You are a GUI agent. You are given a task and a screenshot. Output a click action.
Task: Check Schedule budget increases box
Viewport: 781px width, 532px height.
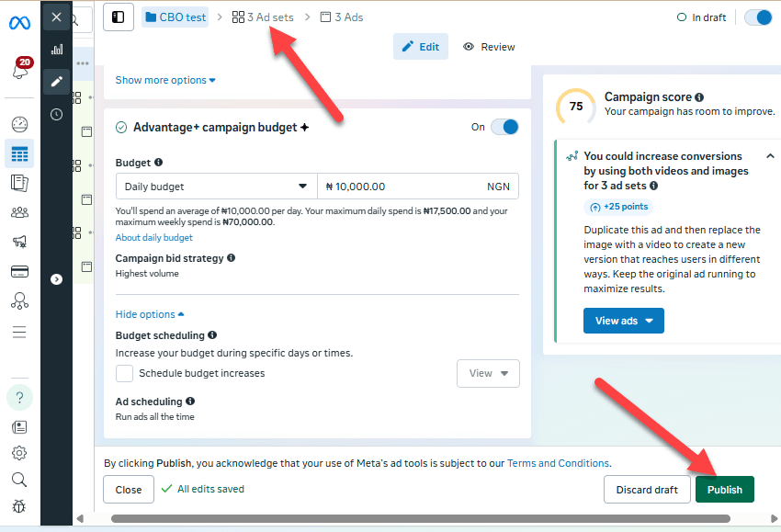click(124, 373)
